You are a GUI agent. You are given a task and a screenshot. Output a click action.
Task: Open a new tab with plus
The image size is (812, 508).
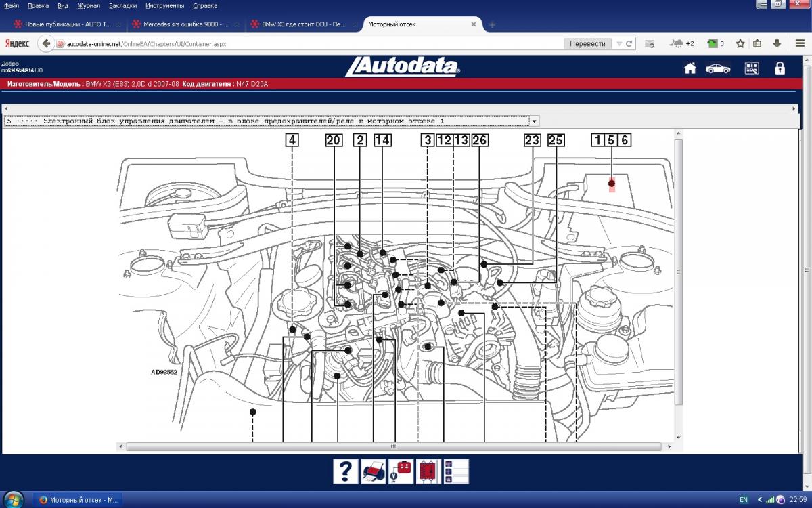point(492,24)
